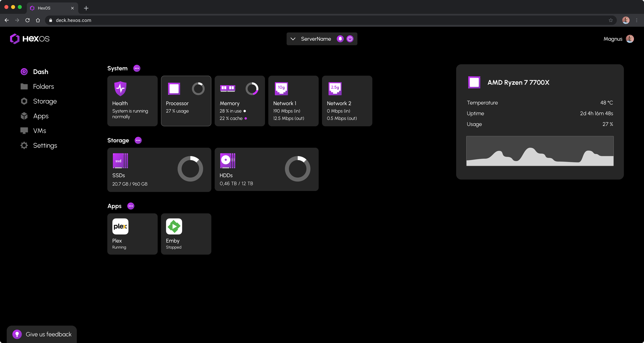Toggle the server status indicator button
The height and width of the screenshot is (343, 644).
click(350, 39)
